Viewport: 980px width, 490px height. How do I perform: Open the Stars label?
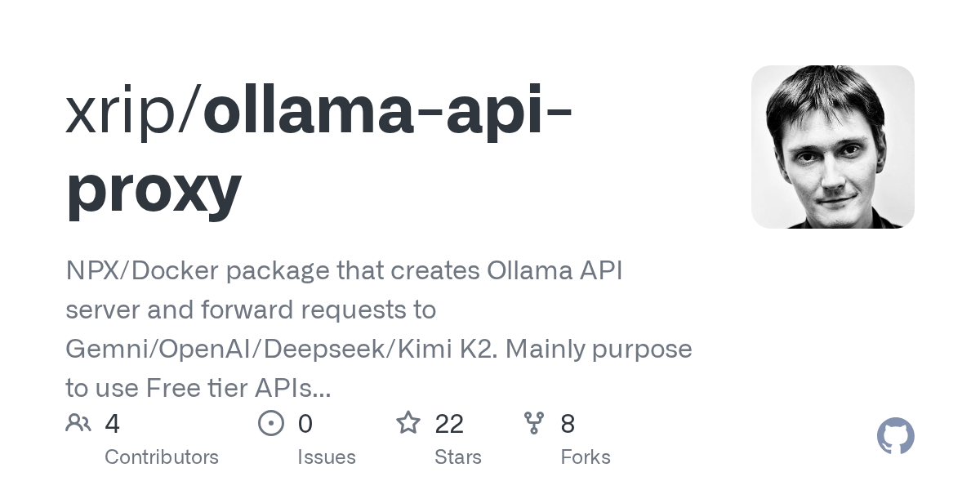(x=458, y=457)
